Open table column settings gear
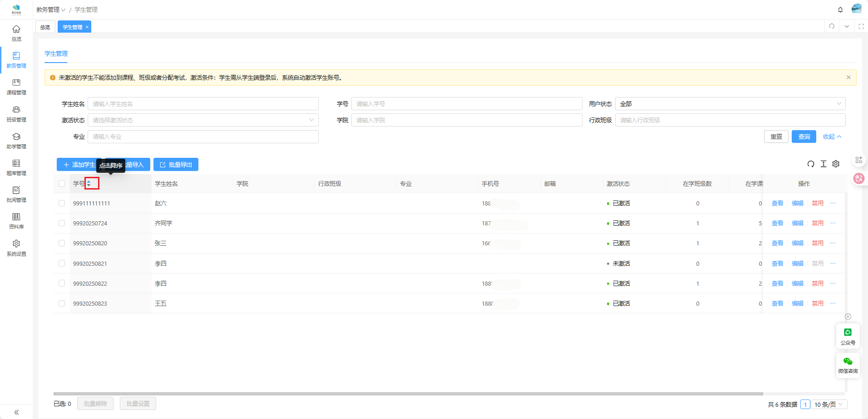 836,164
